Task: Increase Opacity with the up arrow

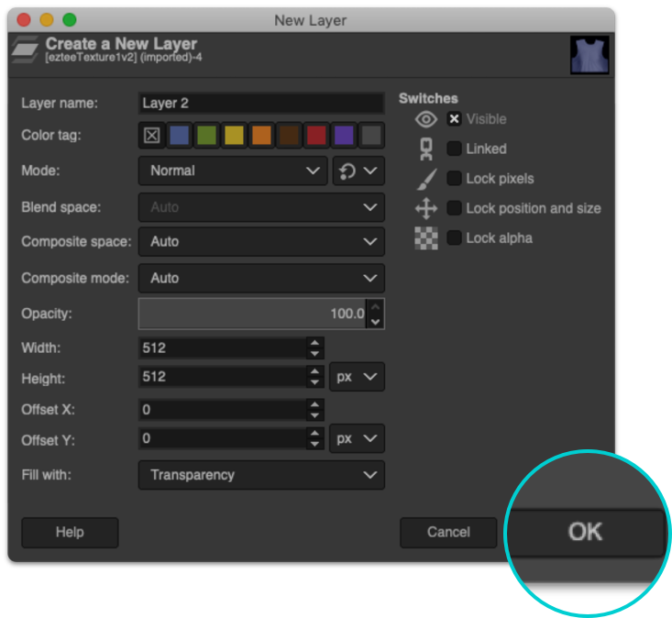Action: pyautogui.click(x=376, y=307)
